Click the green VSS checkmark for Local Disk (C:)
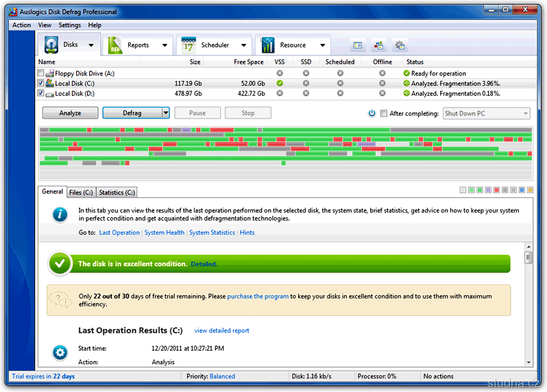547x392 pixels. point(279,83)
